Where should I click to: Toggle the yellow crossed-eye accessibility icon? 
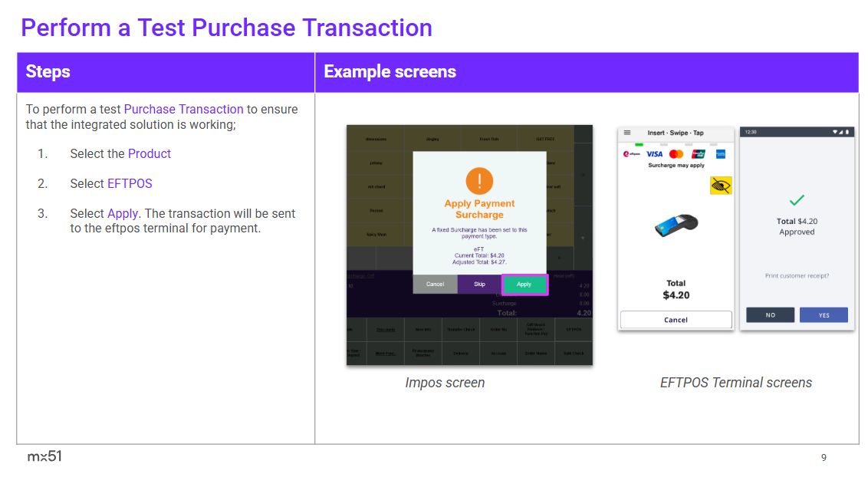(721, 186)
